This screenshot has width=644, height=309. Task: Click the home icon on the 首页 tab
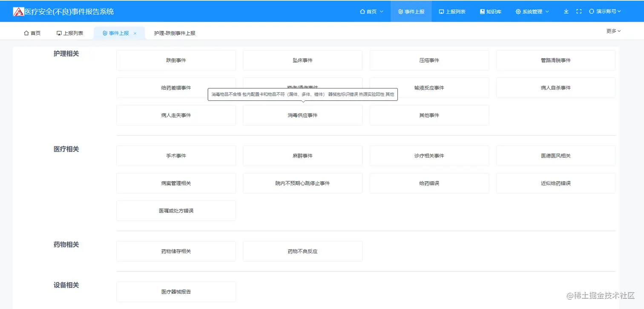pos(26,32)
